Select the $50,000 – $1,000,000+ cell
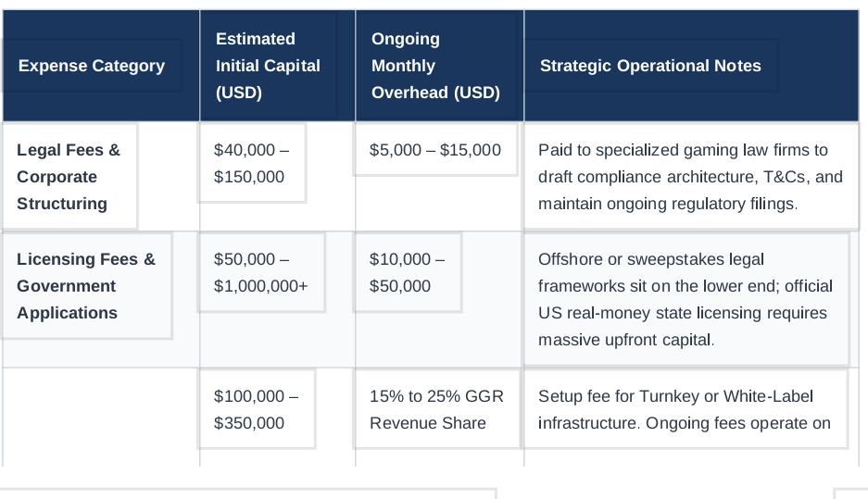 (277, 299)
